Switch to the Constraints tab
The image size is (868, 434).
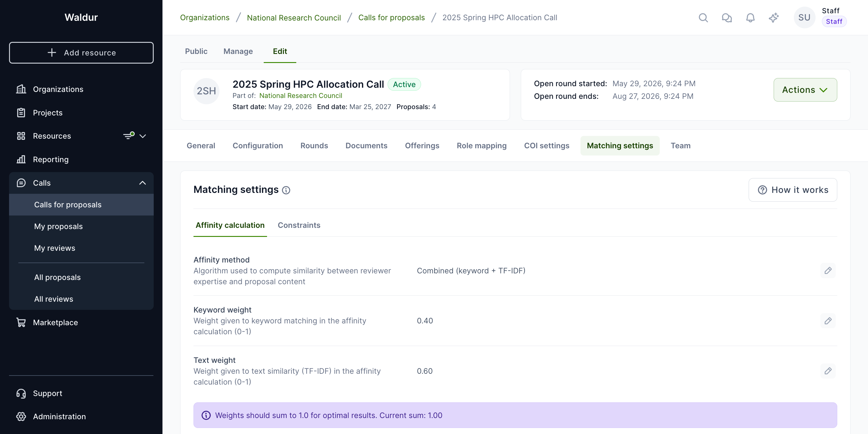(x=299, y=225)
